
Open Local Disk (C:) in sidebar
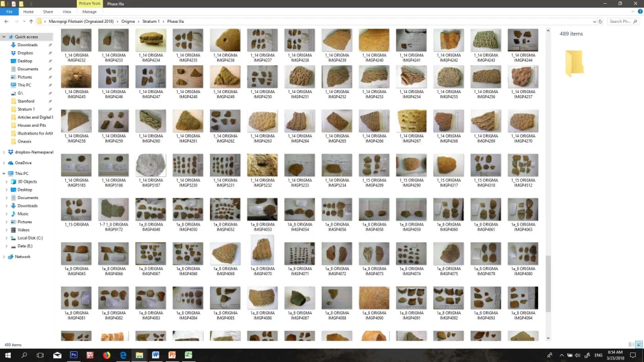point(30,238)
